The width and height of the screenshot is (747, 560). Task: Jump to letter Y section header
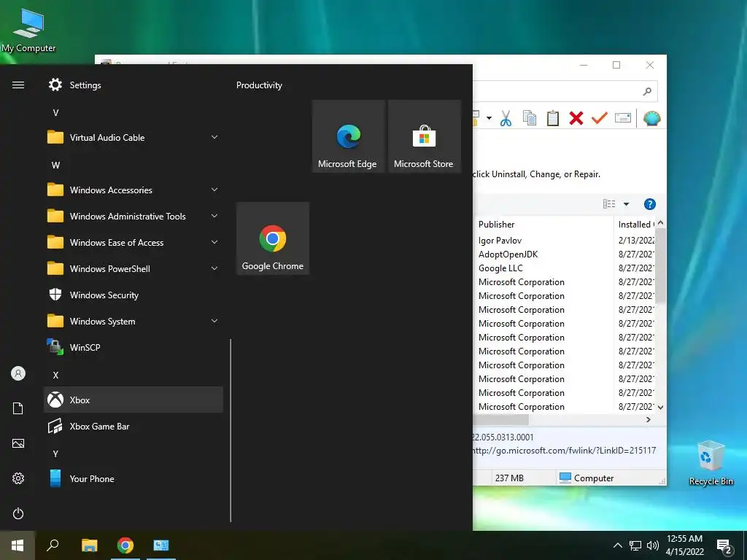(55, 454)
